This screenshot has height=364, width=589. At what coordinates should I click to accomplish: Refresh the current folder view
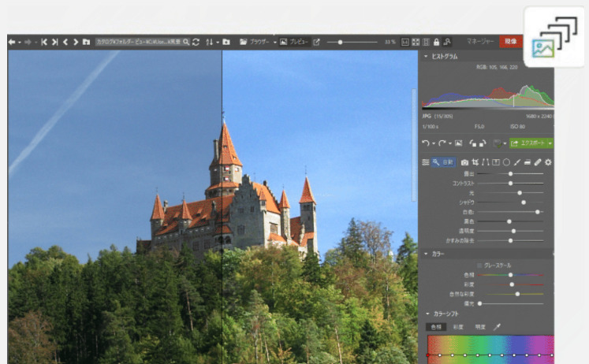(x=196, y=42)
